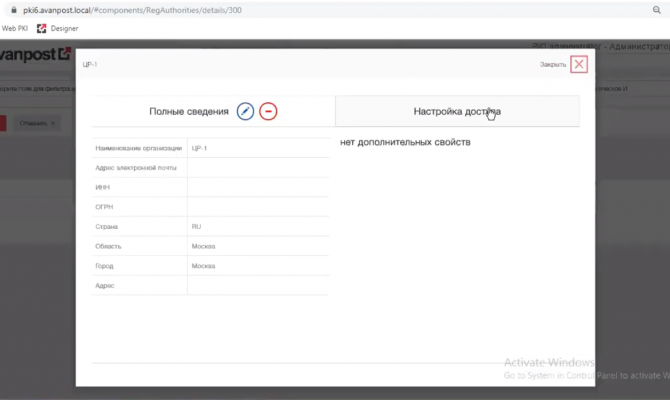The image size is (670, 400).
Task: Click the Designer bookmark favicon
Action: (x=41, y=28)
